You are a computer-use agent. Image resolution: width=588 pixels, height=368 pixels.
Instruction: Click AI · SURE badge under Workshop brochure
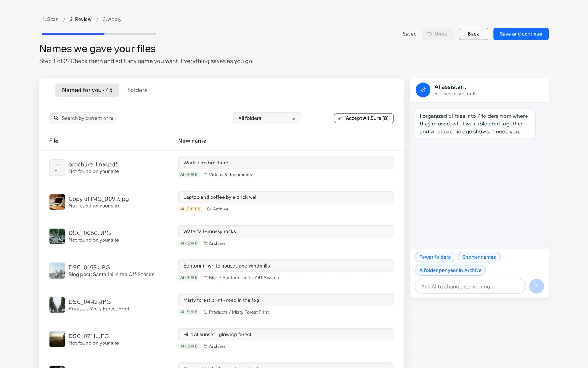tap(189, 175)
